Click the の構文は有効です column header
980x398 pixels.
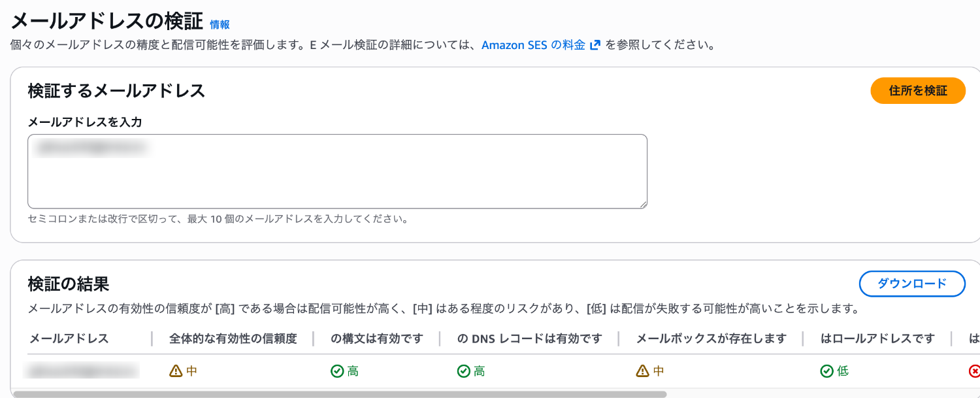point(376,339)
